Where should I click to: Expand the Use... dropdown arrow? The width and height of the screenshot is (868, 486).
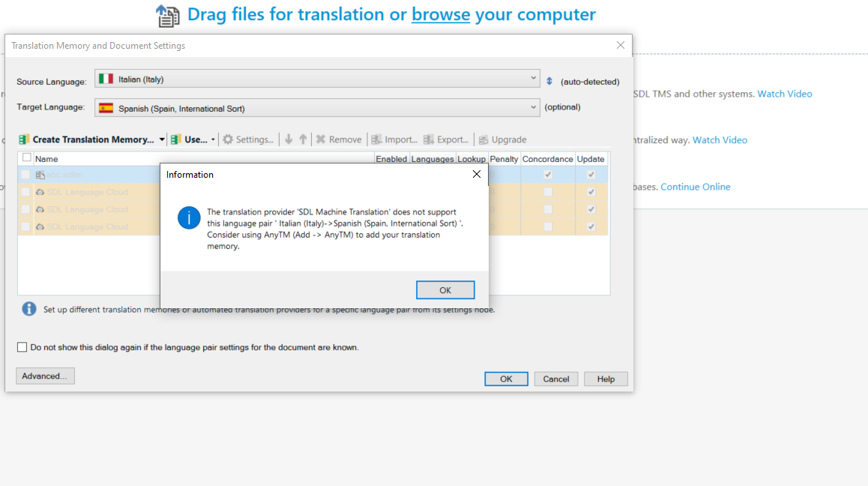pyautogui.click(x=213, y=139)
